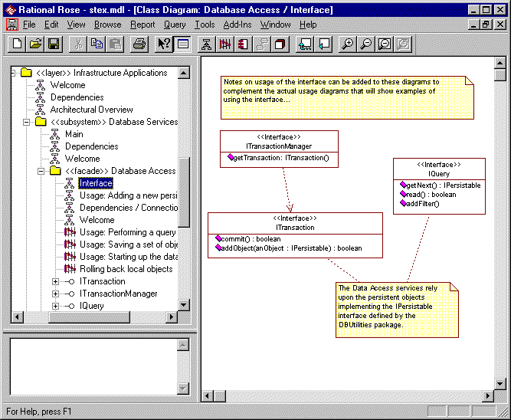Click the Browse Previous Diagram icon
This screenshot has width=511, height=420.
(323, 44)
